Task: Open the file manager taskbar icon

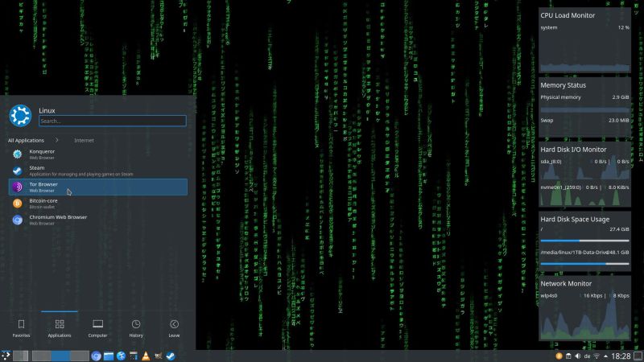Action: click(109, 356)
